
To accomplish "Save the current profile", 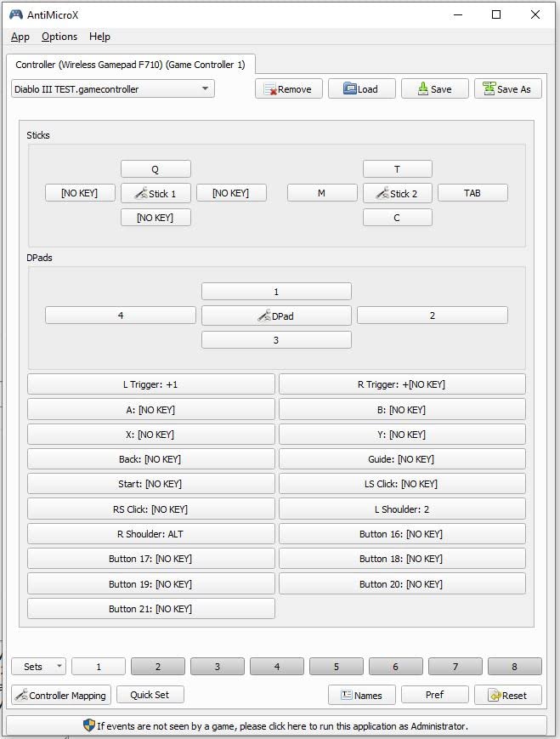I will (x=434, y=89).
